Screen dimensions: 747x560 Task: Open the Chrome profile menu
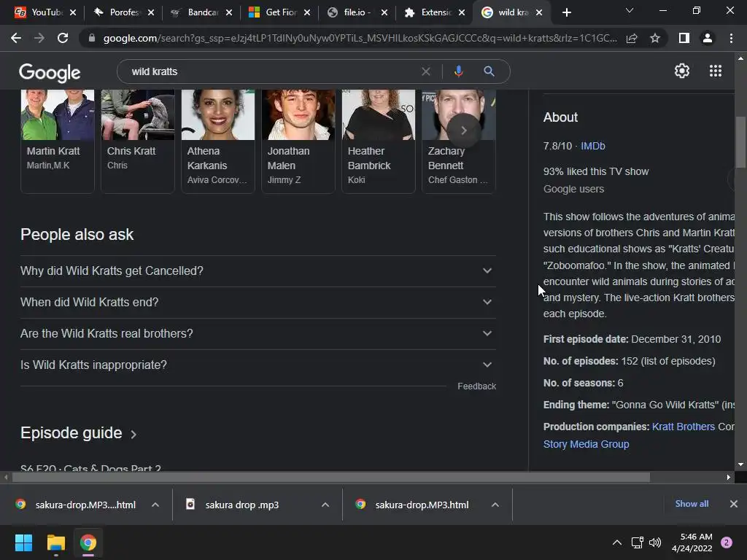point(708,38)
